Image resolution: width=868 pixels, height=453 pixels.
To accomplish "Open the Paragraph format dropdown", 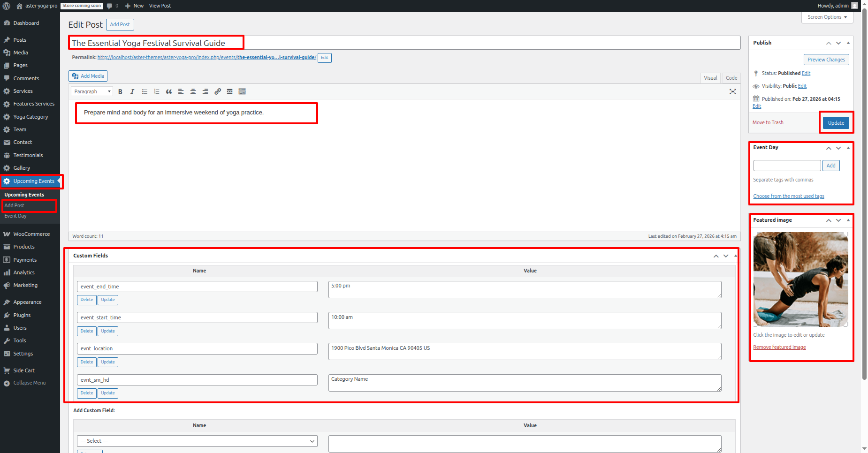I will 92,92.
